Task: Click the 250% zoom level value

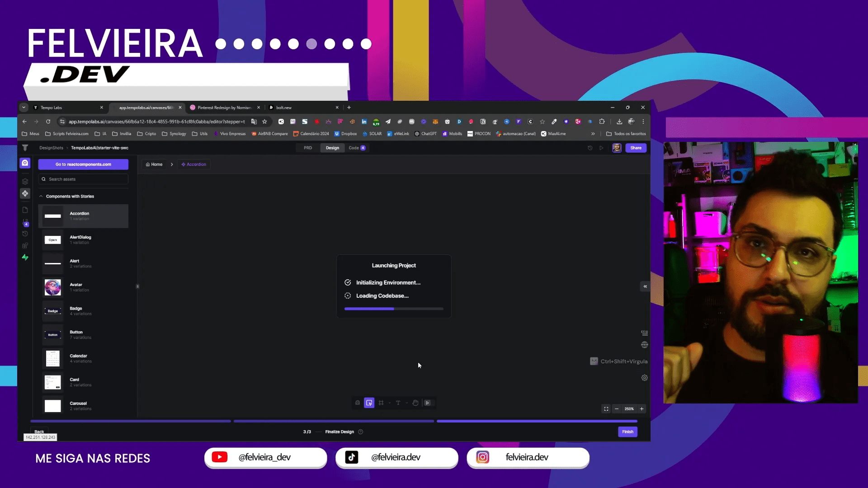Action: [629, 409]
